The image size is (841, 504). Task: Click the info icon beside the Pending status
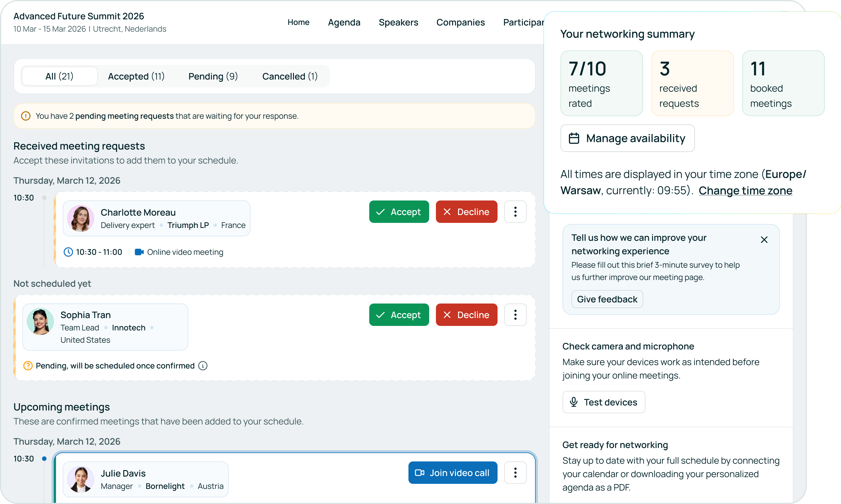point(203,366)
